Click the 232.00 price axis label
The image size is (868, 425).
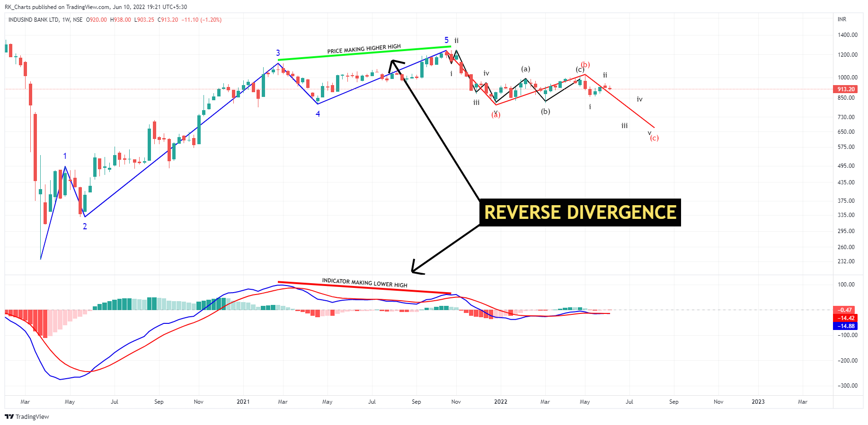pyautogui.click(x=846, y=261)
